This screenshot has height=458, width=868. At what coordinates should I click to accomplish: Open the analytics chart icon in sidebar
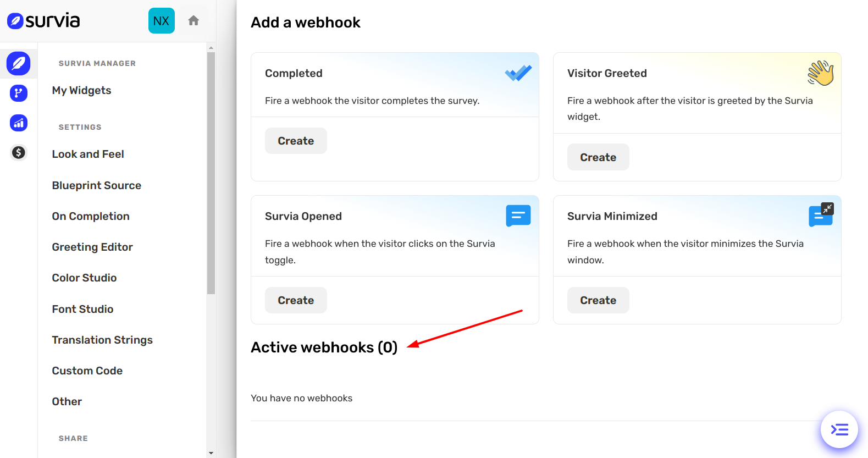18,123
